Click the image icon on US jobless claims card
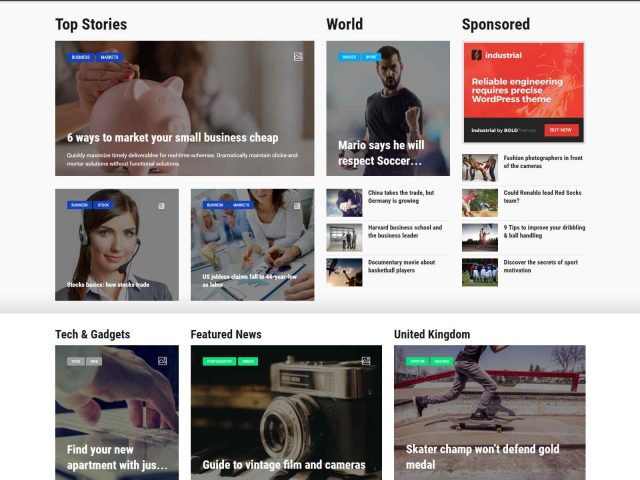This screenshot has height=480, width=640. point(297,206)
